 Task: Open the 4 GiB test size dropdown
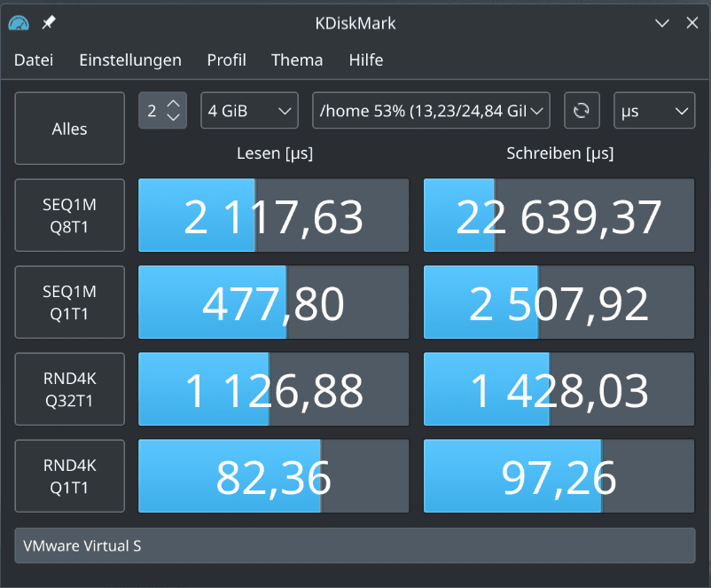click(249, 110)
